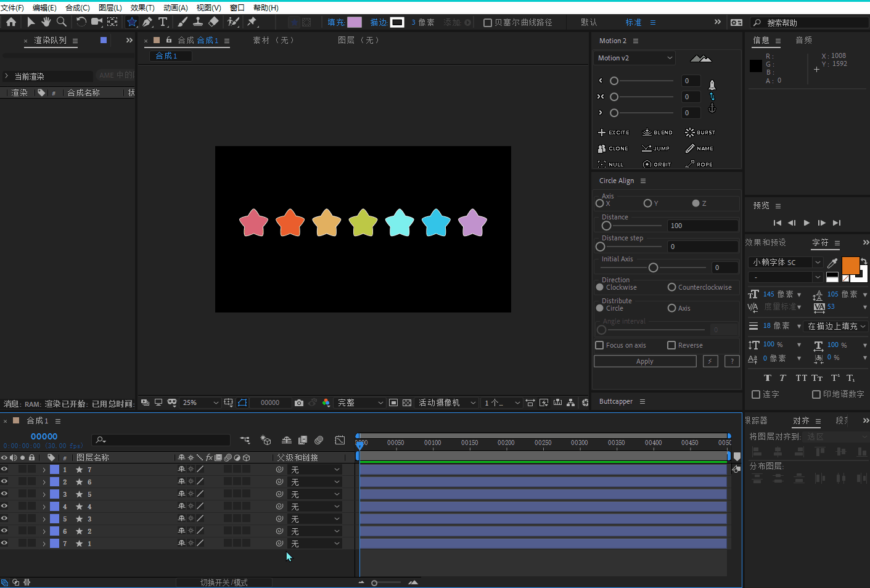Open the 效果(T) menu
This screenshot has height=588, width=870.
[142, 8]
